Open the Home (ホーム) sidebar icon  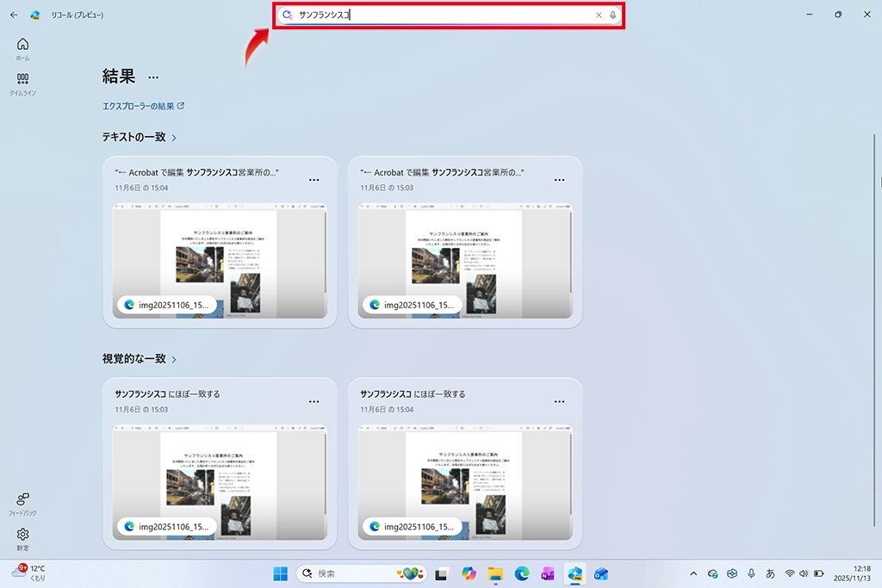coord(22,48)
